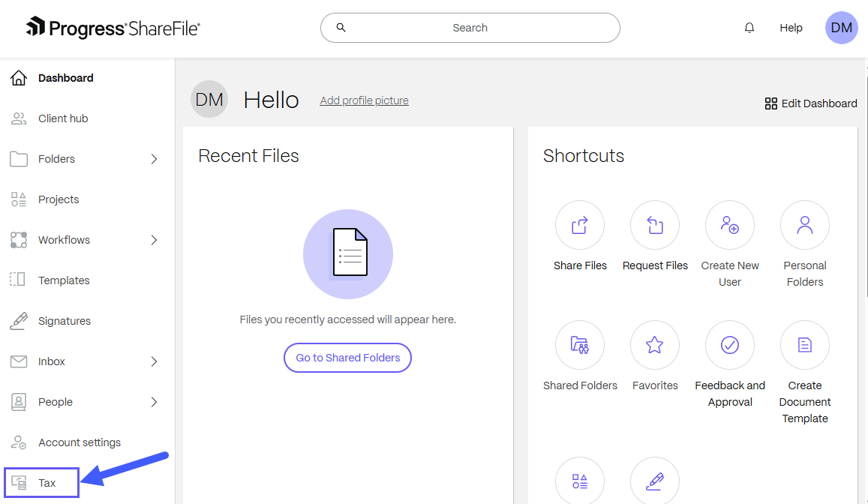Click Edit Dashboard button
The width and height of the screenshot is (868, 504).
811,103
